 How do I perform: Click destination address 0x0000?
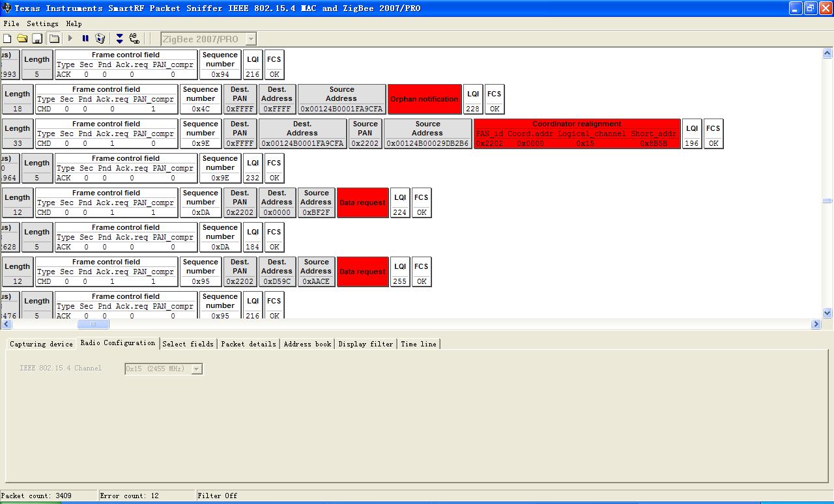pyautogui.click(x=277, y=212)
